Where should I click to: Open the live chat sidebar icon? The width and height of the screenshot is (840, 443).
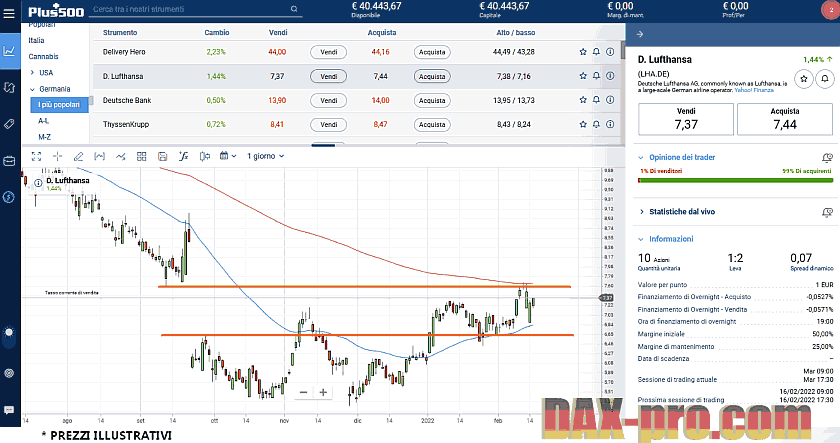coord(9,410)
